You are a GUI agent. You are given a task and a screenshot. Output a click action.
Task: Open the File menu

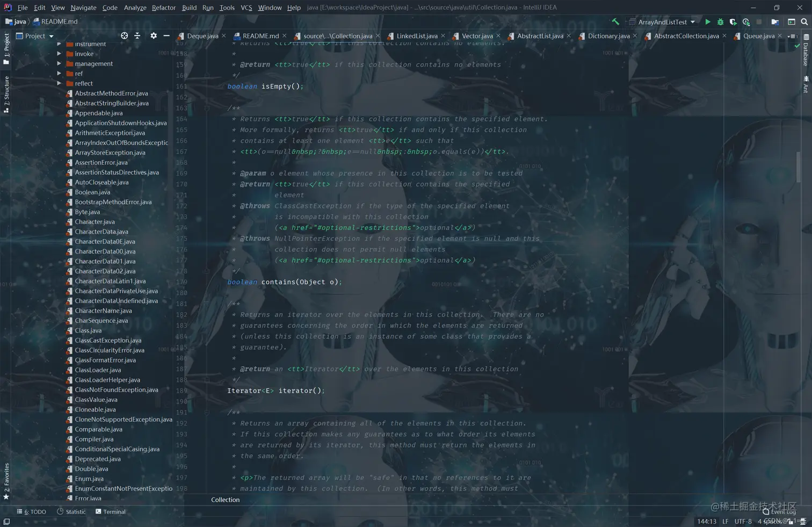22,8
